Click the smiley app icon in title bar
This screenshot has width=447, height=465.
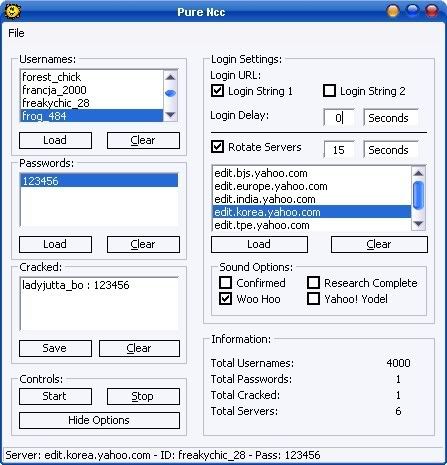pos(13,12)
